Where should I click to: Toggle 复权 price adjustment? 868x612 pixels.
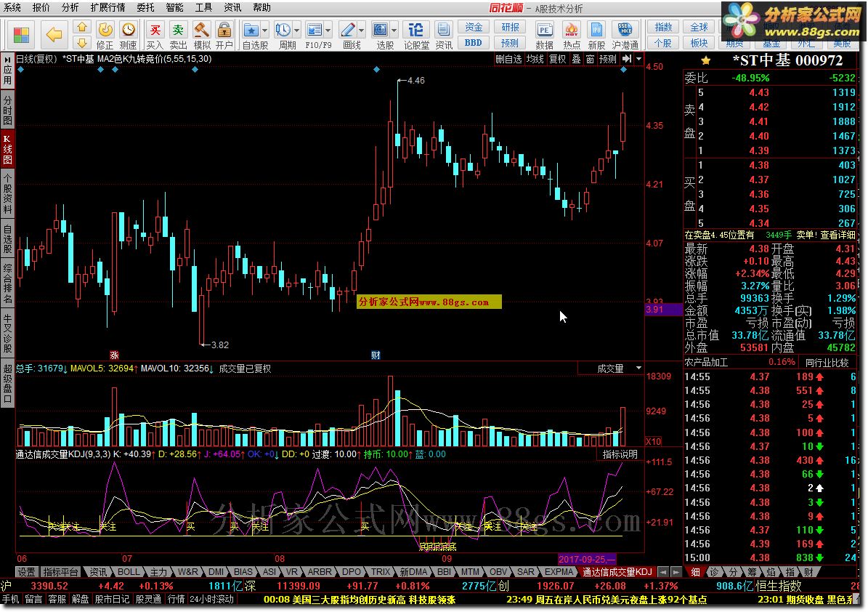(557, 60)
